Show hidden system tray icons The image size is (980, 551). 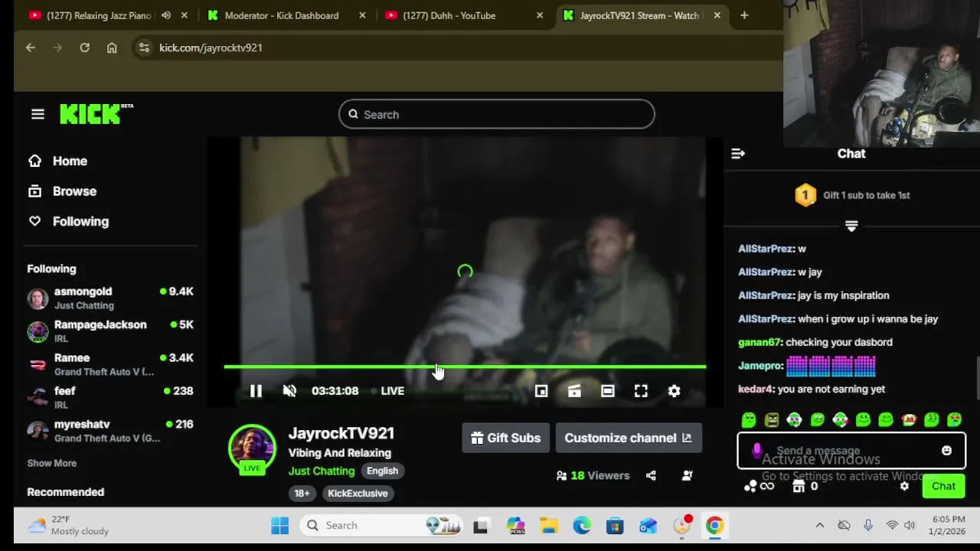pos(819,525)
